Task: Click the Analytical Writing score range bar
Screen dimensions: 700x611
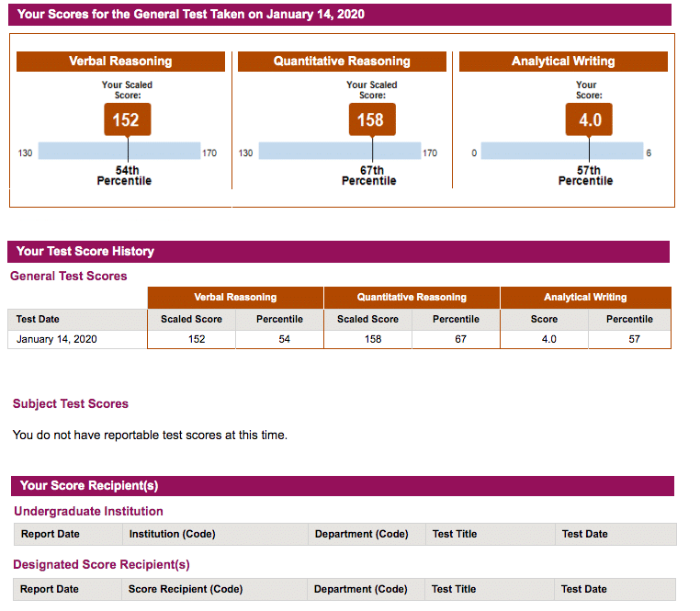Action: [x=562, y=151]
